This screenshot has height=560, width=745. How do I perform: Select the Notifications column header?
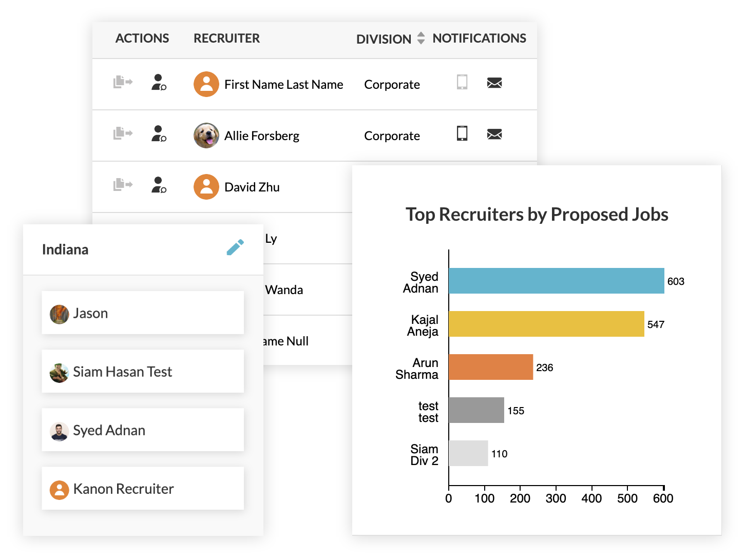[x=479, y=38]
